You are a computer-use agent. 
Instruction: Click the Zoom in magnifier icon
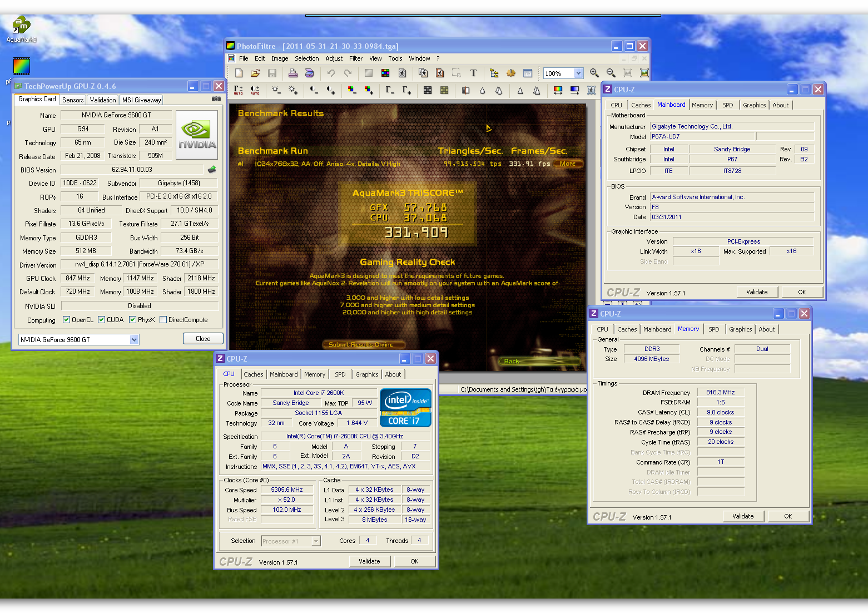(594, 73)
